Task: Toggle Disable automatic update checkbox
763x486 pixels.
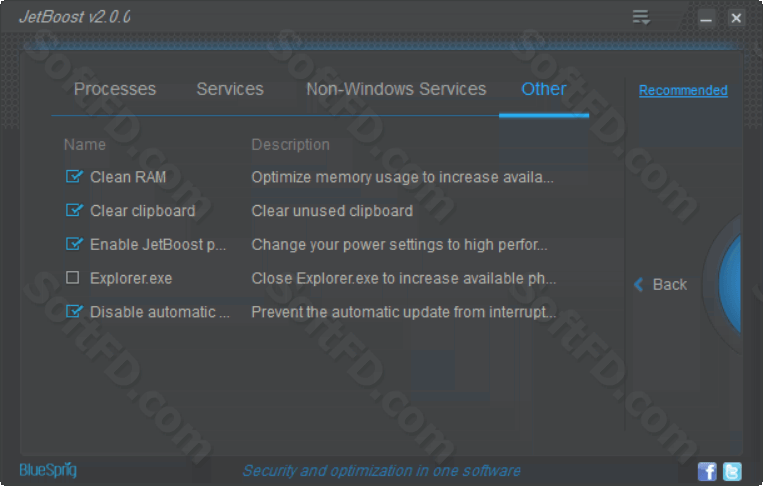Action: 73,311
